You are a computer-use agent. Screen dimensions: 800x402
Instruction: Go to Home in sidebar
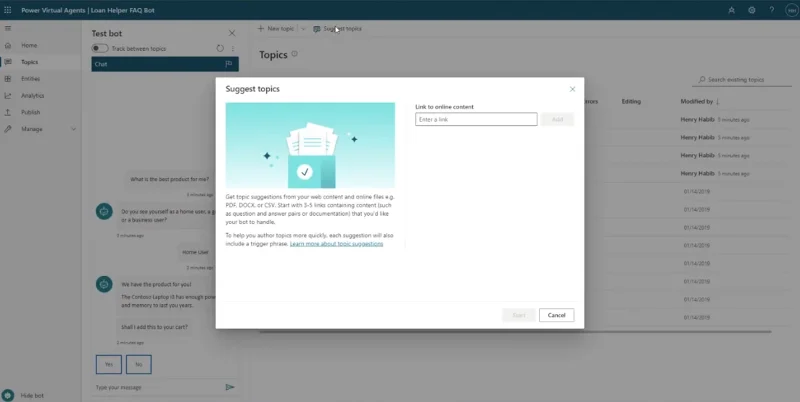(29, 45)
